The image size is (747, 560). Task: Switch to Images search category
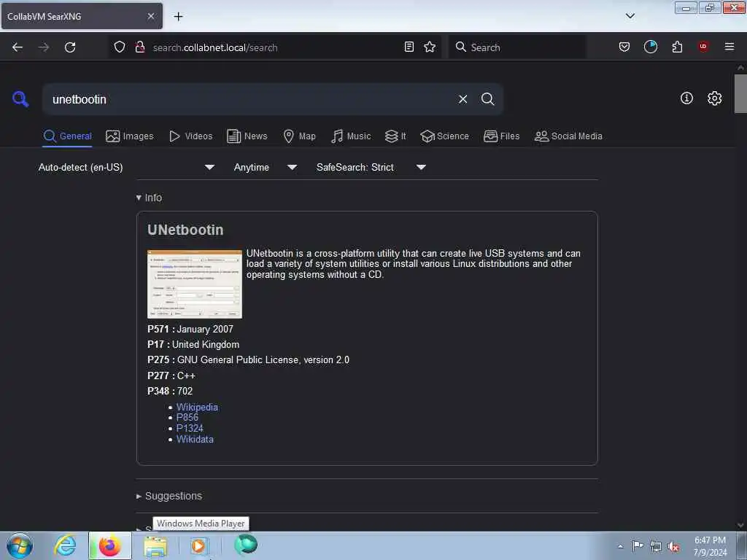[x=130, y=136]
